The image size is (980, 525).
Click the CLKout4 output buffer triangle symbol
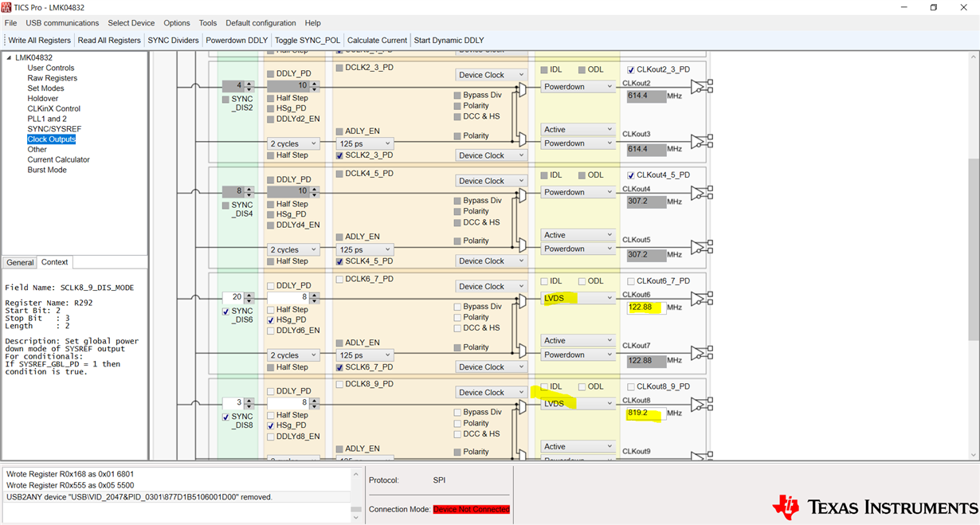[699, 193]
